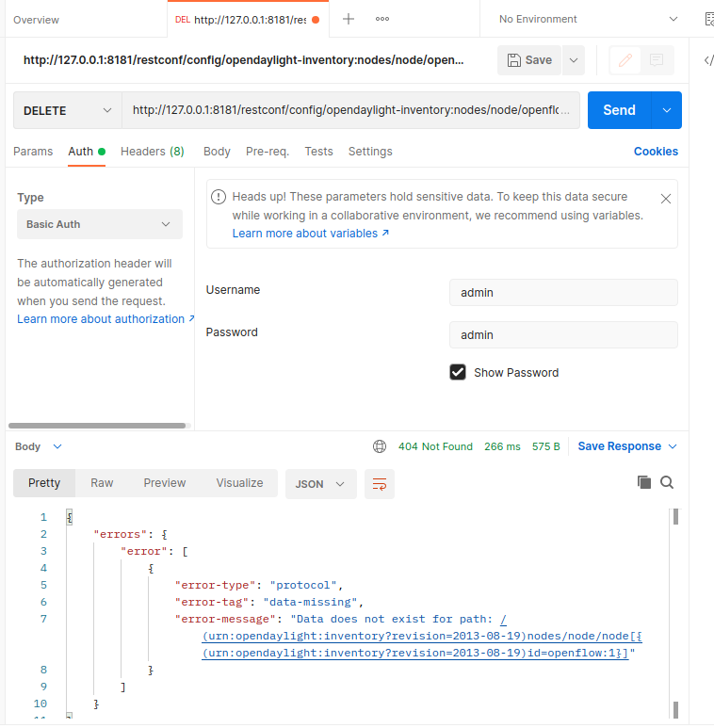Switch to the Headers tab
The height and width of the screenshot is (728, 714).
pos(152,152)
